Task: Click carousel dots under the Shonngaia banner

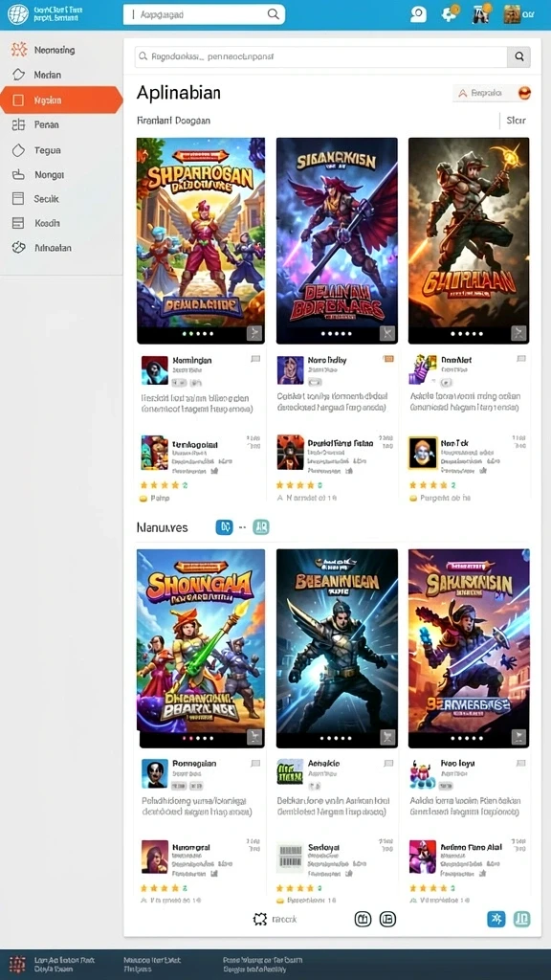Action: [197, 738]
